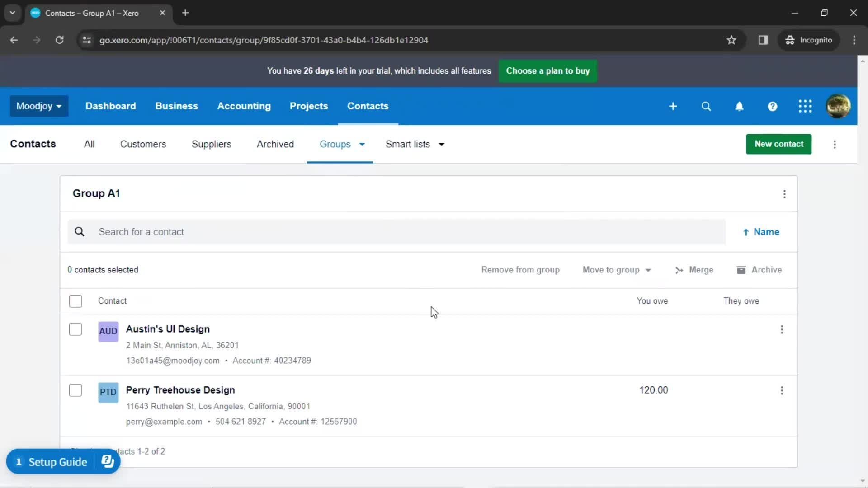868x488 pixels.
Task: Click the Incognito indicator
Action: tap(808, 40)
